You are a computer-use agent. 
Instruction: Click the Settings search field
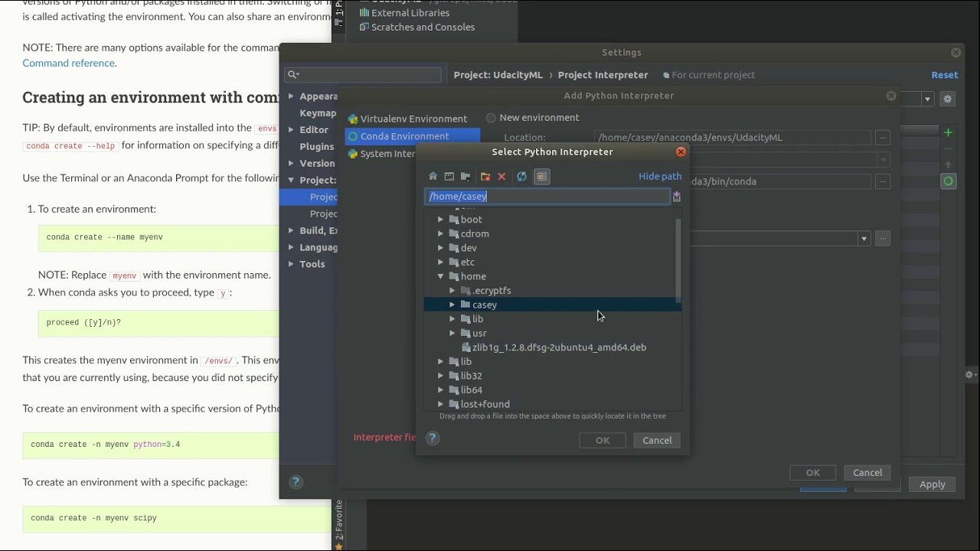coord(363,74)
